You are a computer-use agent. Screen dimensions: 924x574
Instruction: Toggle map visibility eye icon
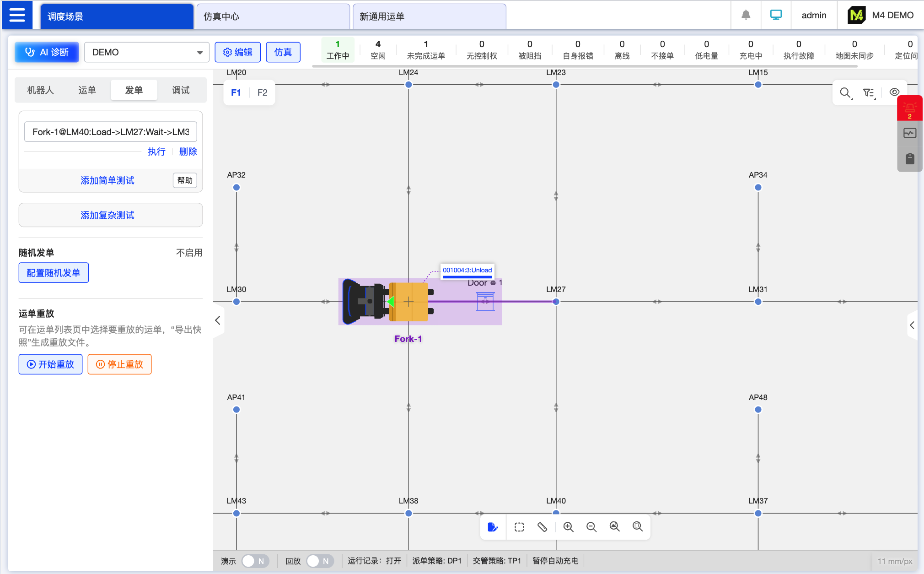click(x=894, y=92)
